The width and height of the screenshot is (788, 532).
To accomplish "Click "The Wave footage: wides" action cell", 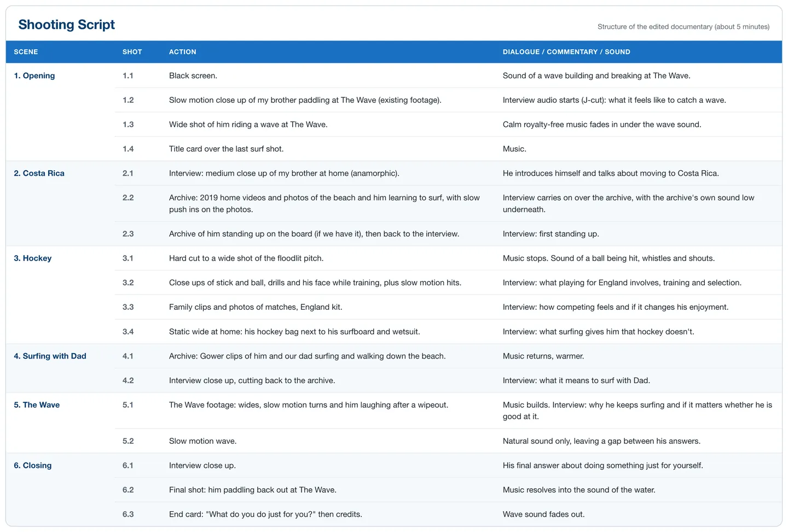I will (309, 405).
